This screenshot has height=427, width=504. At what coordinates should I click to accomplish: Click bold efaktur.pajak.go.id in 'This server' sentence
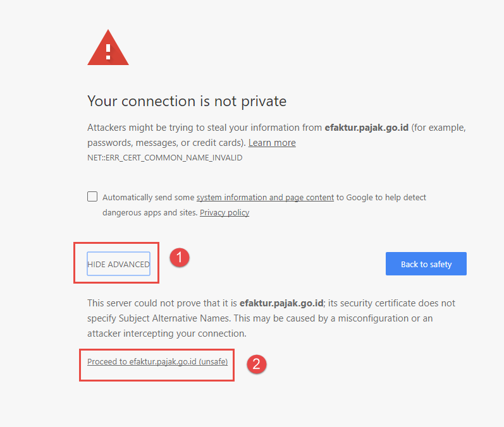(281, 303)
